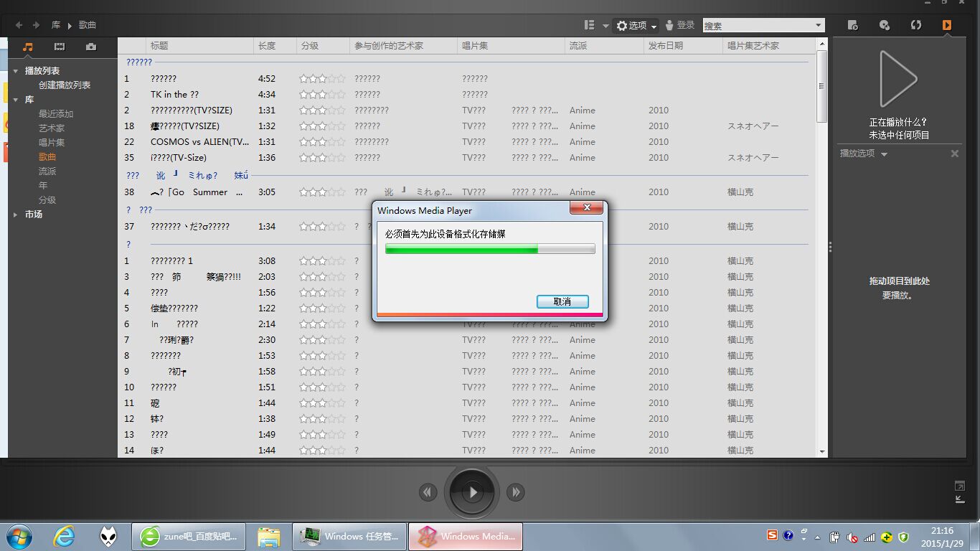Rate the 2:03 track stars
This screenshot has width=980, height=551.
322,277
